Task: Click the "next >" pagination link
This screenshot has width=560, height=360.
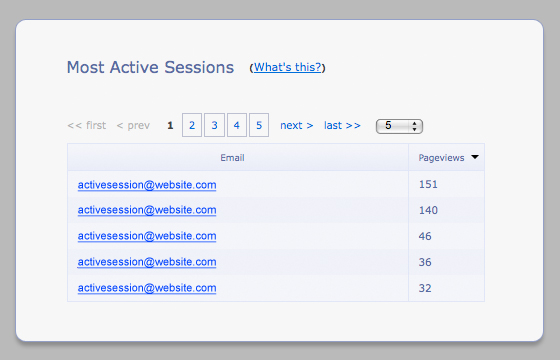Action: 297,125
